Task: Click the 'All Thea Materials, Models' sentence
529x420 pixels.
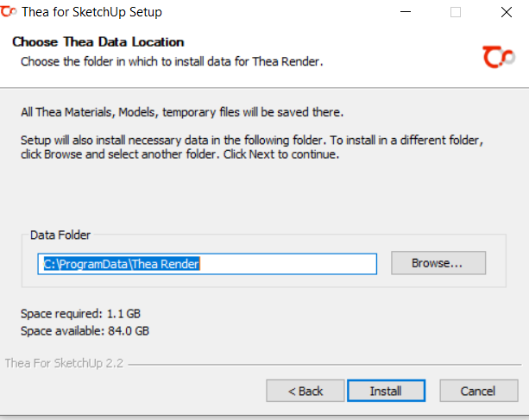Action: point(182,112)
